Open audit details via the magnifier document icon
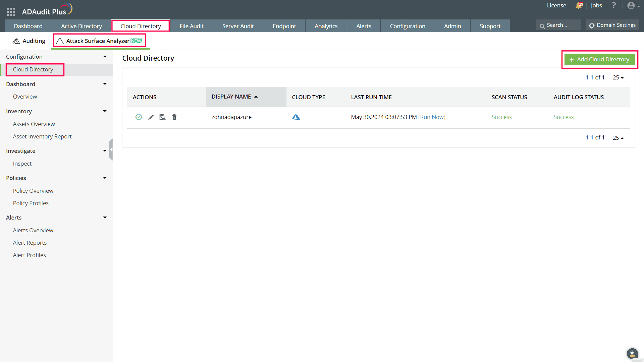 click(163, 117)
